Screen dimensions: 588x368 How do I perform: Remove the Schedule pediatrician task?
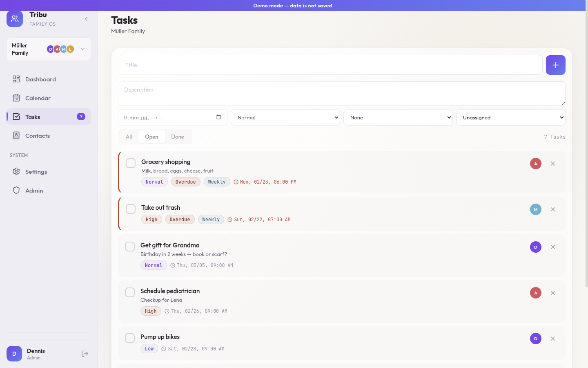[553, 293]
